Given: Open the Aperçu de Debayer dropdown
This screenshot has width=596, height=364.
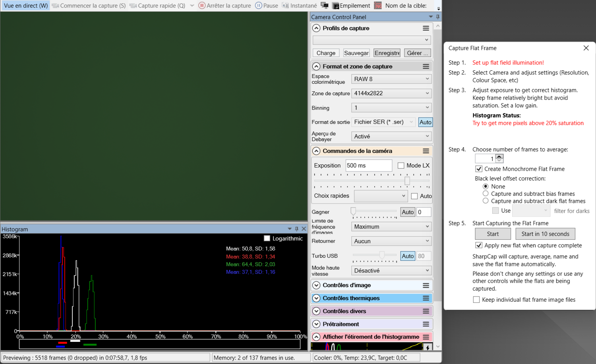Looking at the screenshot, I should pos(391,136).
